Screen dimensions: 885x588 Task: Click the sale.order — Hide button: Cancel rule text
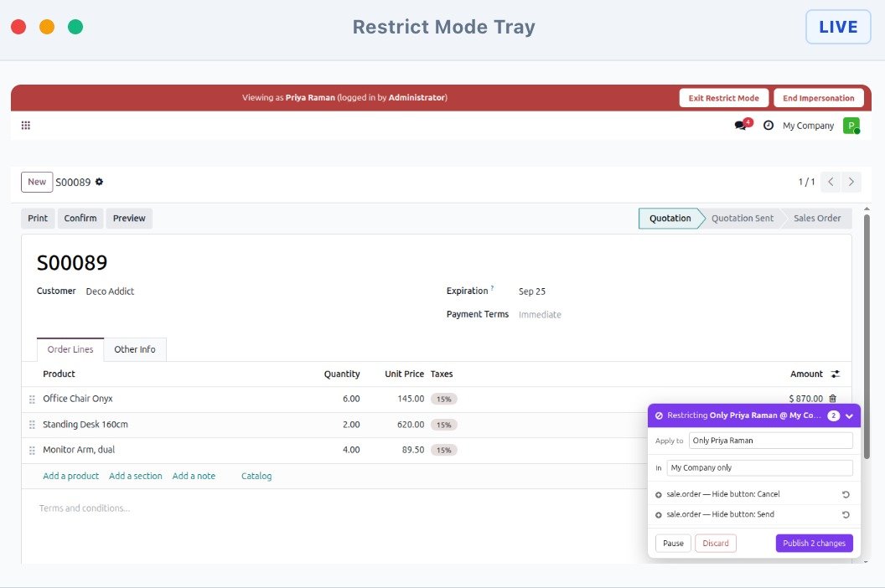coord(723,493)
